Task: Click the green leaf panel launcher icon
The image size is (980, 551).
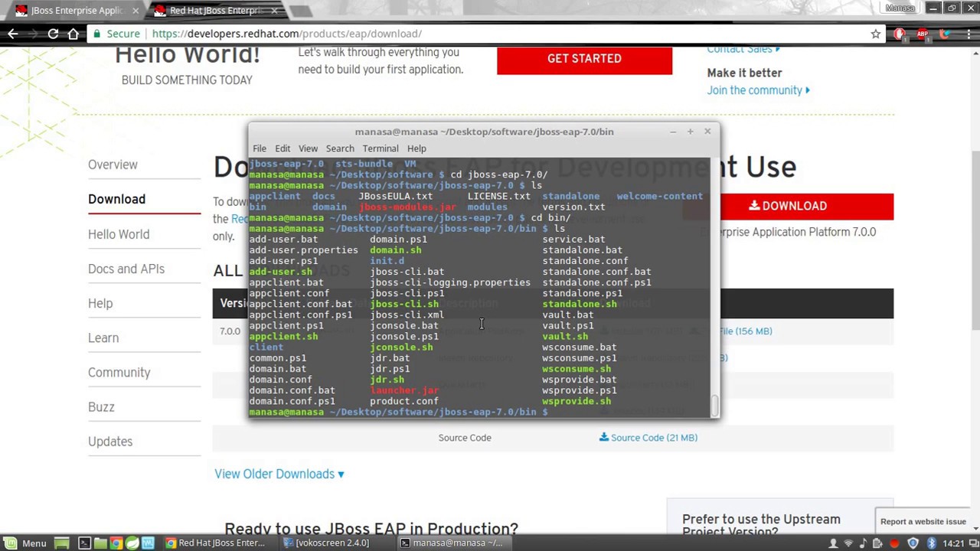Action: coord(132,543)
